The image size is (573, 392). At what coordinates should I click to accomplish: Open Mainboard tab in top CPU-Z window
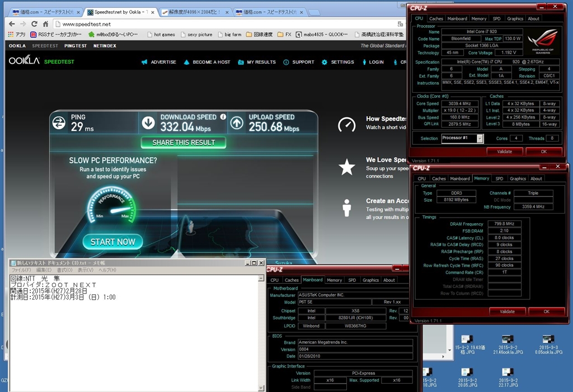pos(457,18)
